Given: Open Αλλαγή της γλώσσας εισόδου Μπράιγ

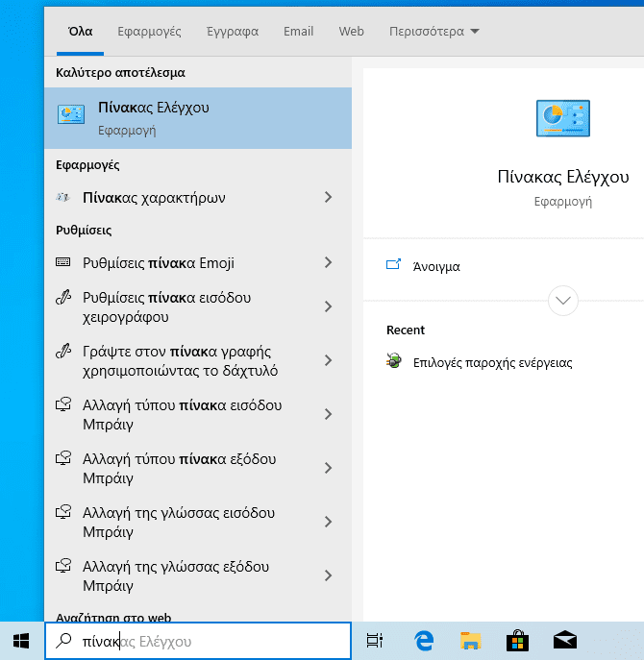Looking at the screenshot, I should coord(198,523).
